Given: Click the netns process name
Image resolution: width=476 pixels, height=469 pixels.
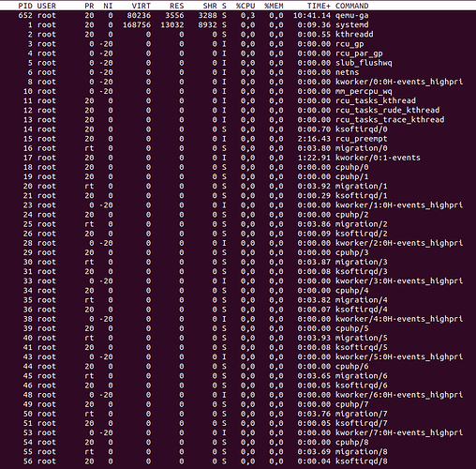Looking at the screenshot, I should click(348, 72).
